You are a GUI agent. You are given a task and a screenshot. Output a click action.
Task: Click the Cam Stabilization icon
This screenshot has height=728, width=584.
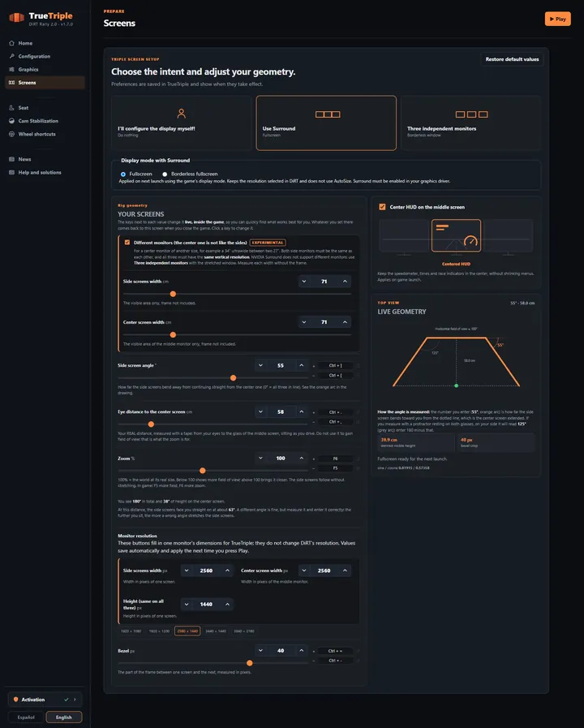11,121
